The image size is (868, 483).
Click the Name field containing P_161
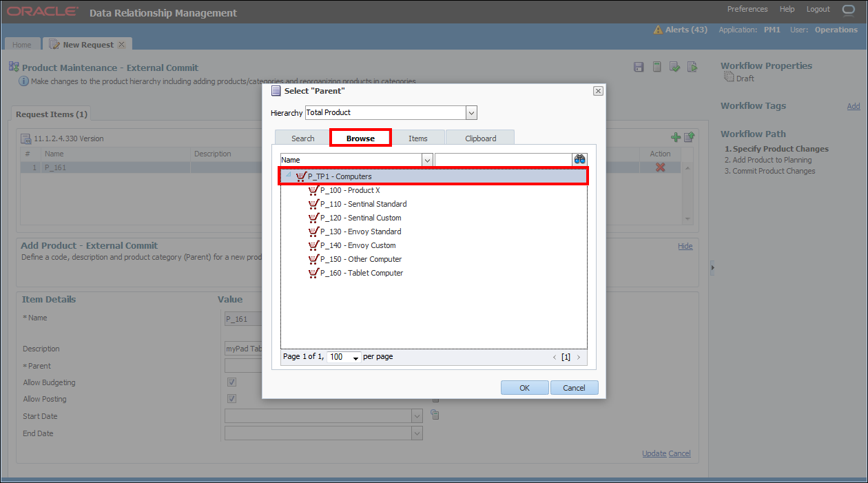pos(243,319)
